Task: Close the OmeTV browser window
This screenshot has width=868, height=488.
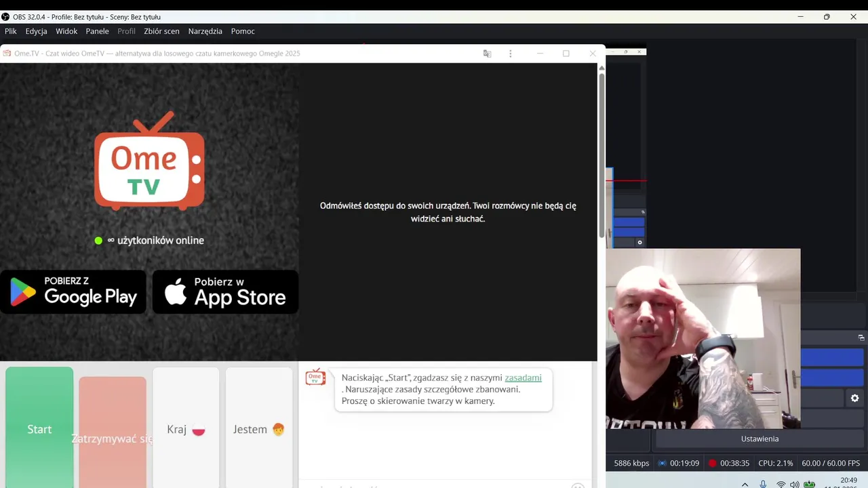Action: point(593,54)
